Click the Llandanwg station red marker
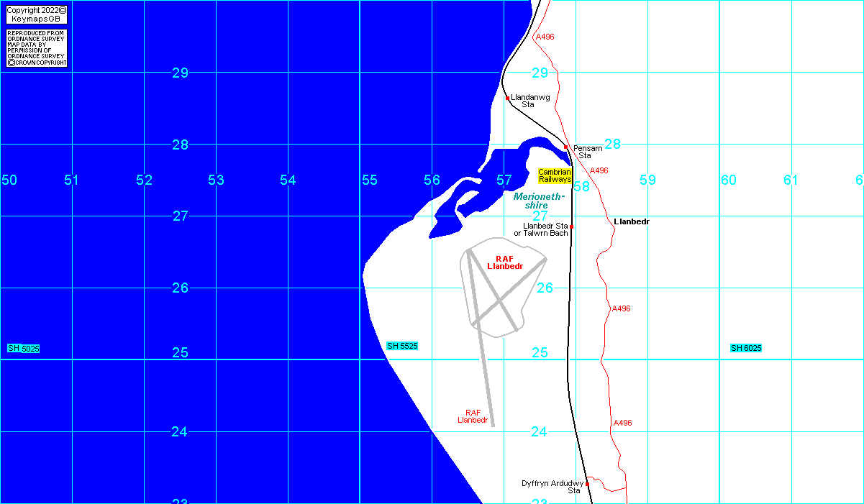Image resolution: width=864 pixels, height=504 pixels. click(507, 98)
